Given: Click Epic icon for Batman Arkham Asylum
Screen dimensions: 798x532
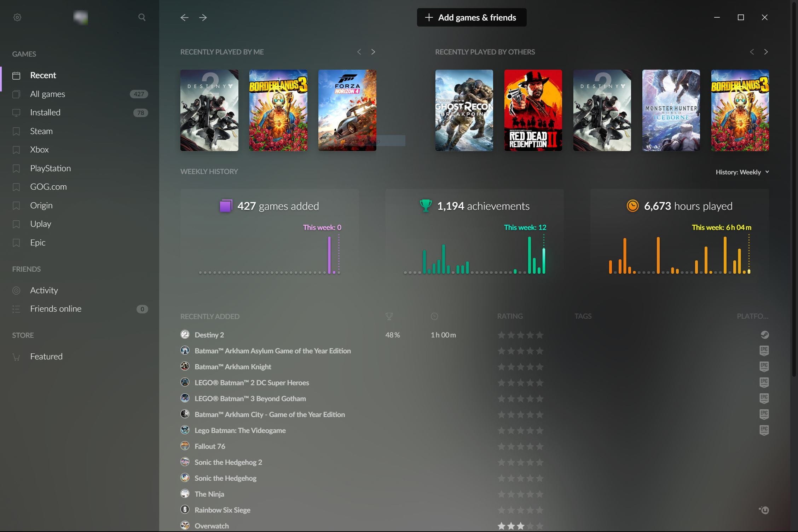Looking at the screenshot, I should 764,351.
